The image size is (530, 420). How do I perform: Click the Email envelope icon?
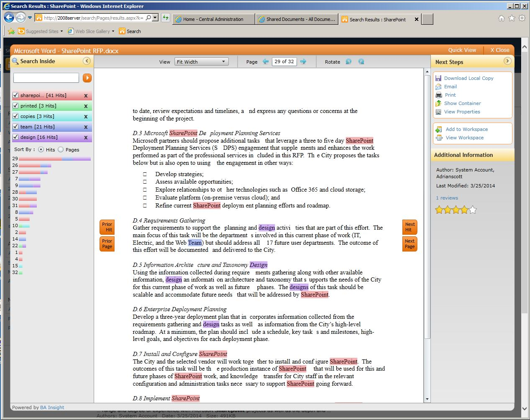[438, 87]
